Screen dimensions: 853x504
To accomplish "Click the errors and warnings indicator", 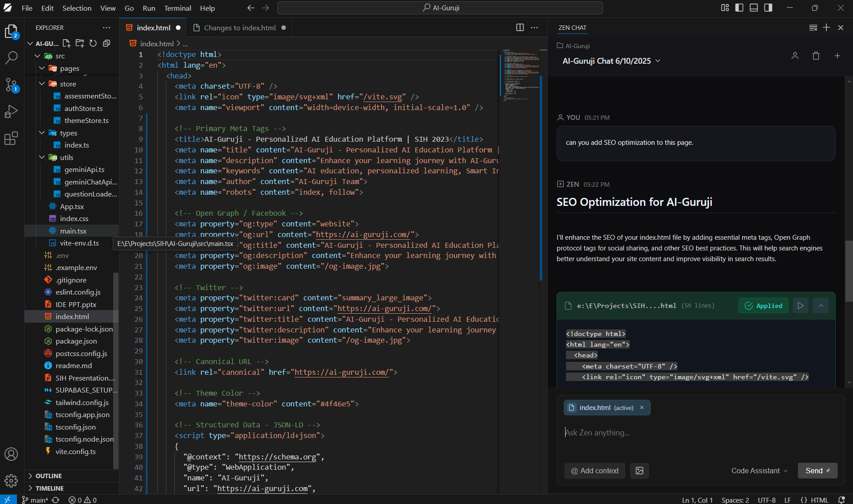I will (x=82, y=500).
